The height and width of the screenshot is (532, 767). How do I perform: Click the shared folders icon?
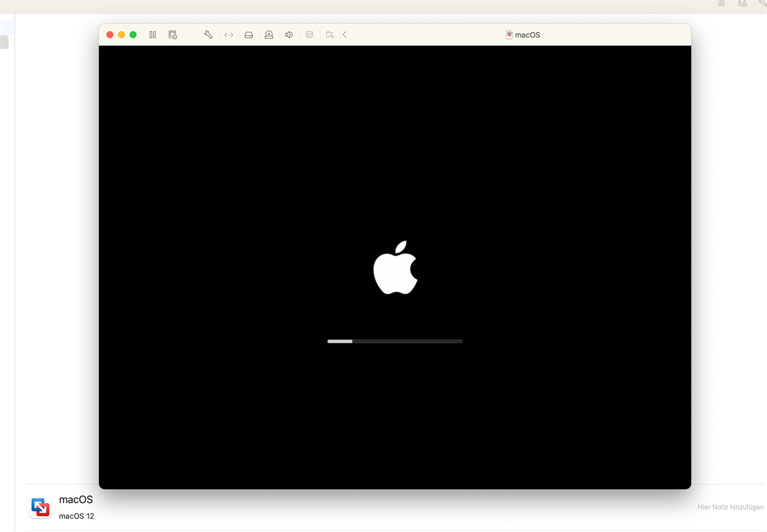click(x=330, y=34)
